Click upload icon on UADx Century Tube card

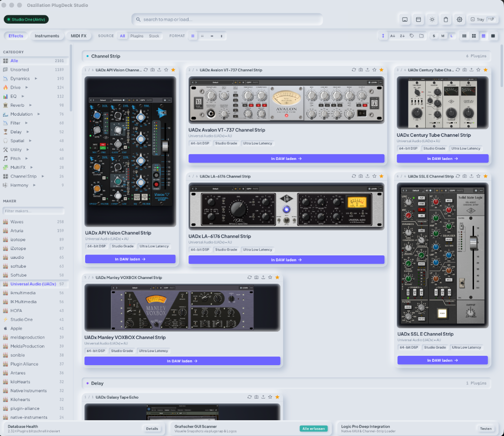coord(472,70)
